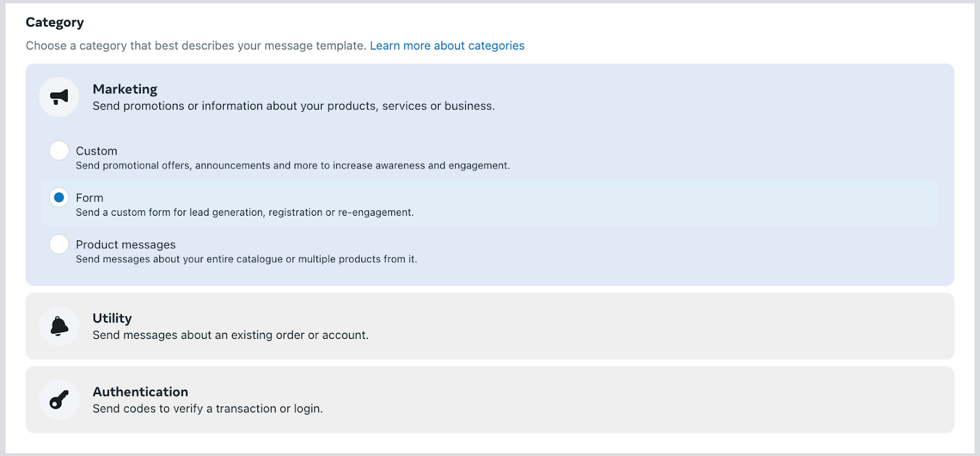980x456 pixels.
Task: Choose the Utility category heading
Action: tap(112, 318)
